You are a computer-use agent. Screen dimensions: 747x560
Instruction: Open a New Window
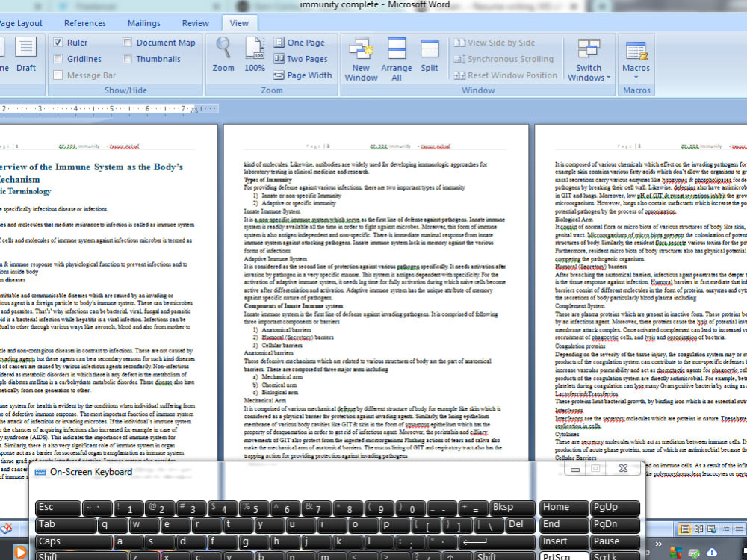point(361,58)
